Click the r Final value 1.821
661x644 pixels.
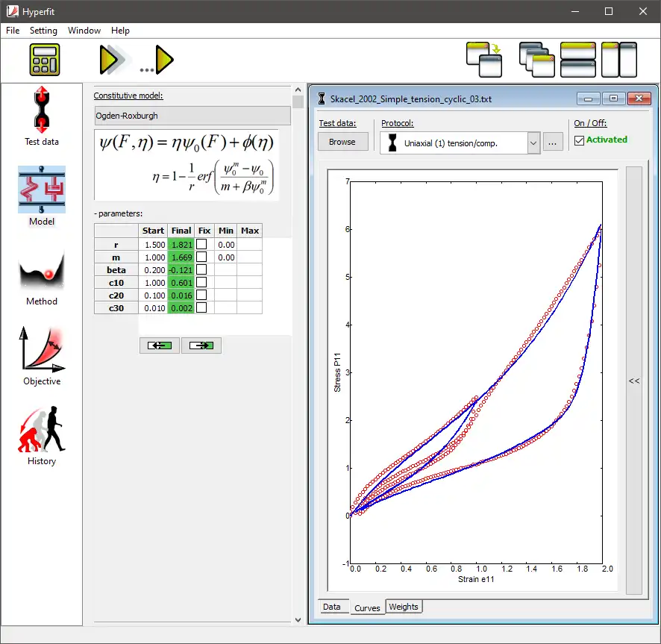click(181, 245)
